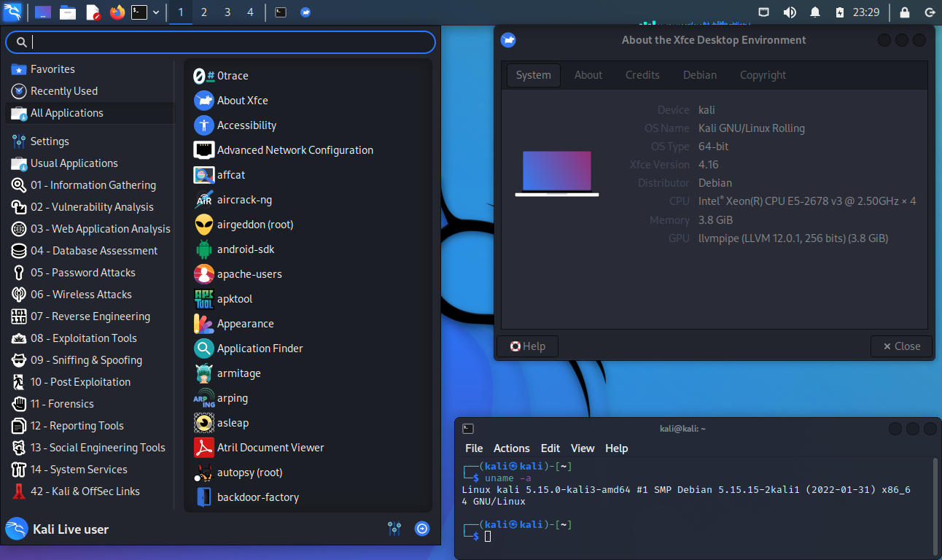Open 11 - Forensics category
Viewport: 942px width, 560px height.
click(x=90, y=404)
